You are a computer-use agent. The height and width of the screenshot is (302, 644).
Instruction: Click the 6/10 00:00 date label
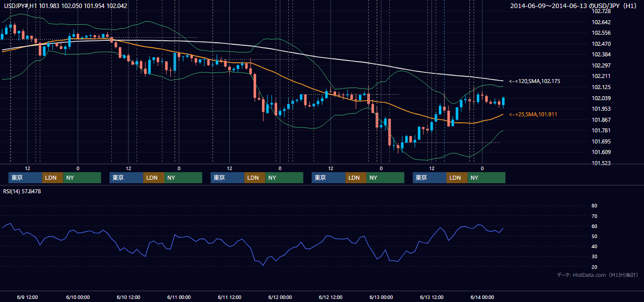pyautogui.click(x=78, y=297)
